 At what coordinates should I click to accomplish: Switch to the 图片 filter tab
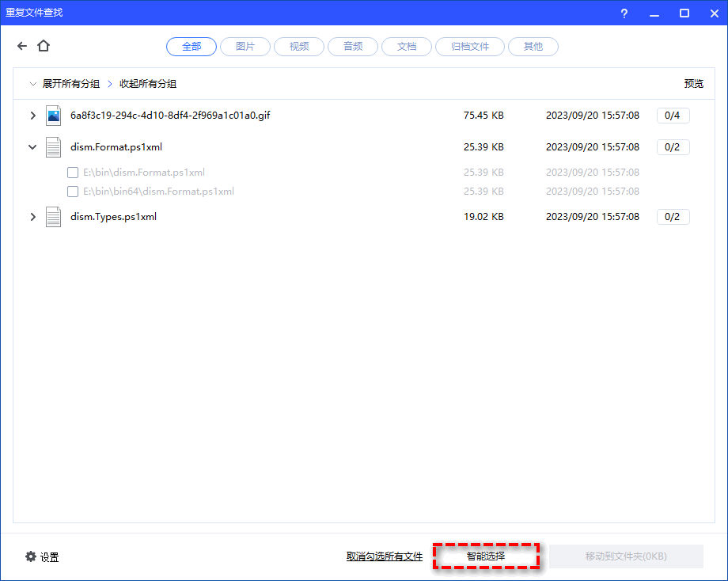pyautogui.click(x=245, y=47)
